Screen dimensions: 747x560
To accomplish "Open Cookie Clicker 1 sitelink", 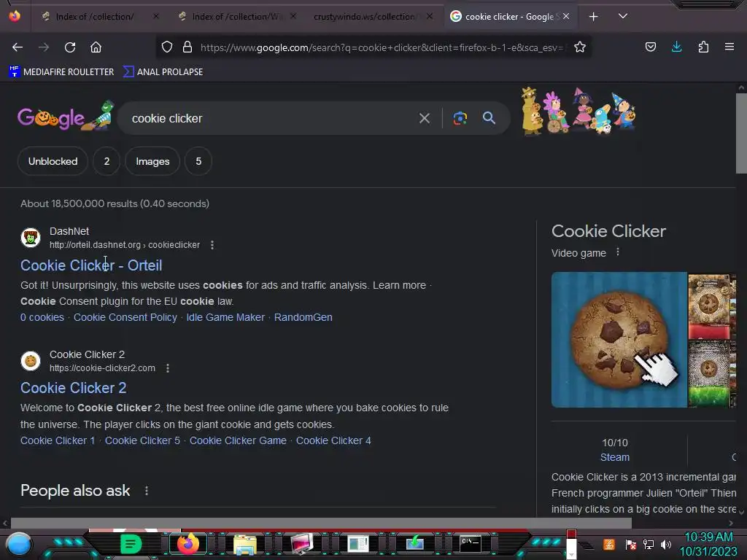I will [x=58, y=440].
